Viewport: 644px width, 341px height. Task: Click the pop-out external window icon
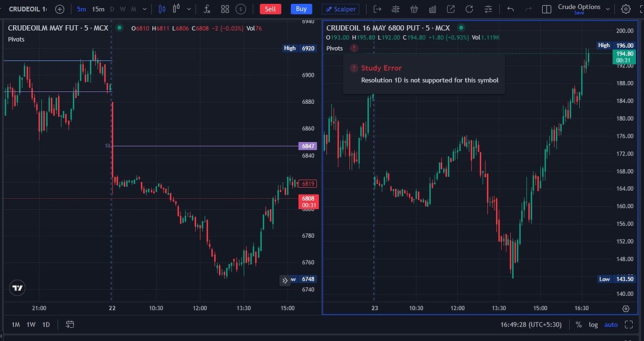tap(450, 9)
